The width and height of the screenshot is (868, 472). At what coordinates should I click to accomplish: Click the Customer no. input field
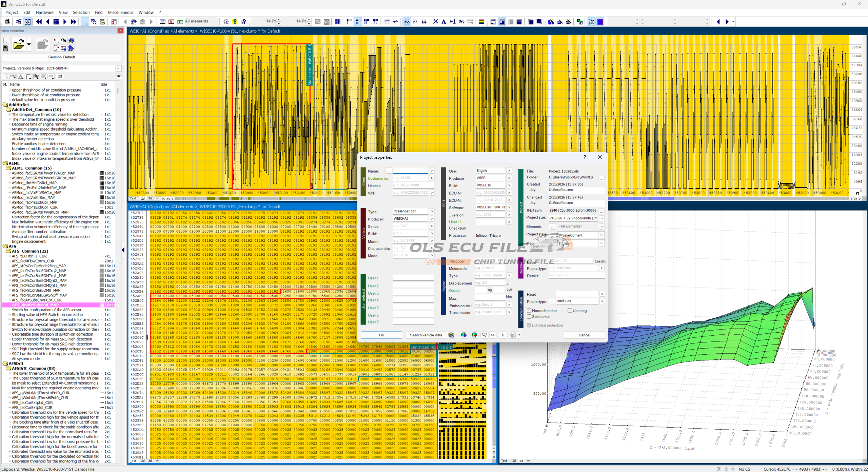(x=410, y=178)
